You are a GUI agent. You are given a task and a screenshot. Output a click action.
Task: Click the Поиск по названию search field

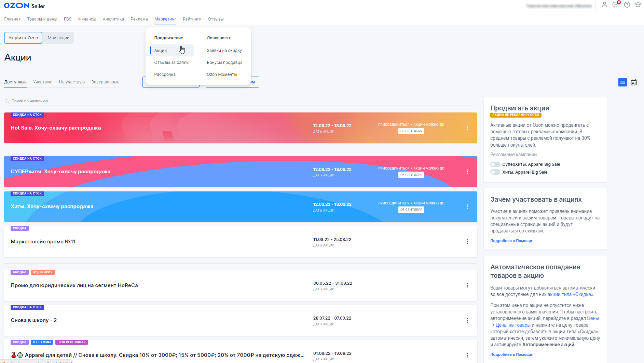click(241, 101)
